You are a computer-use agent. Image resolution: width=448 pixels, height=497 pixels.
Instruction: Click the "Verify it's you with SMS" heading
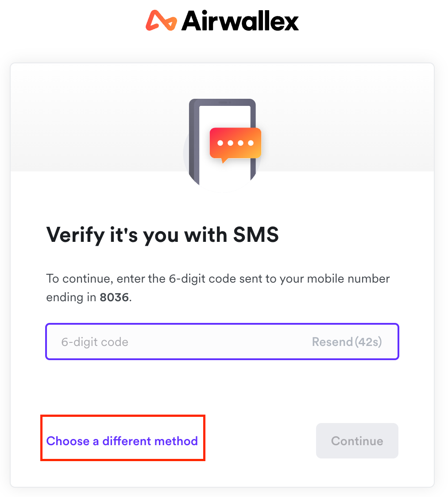162,234
